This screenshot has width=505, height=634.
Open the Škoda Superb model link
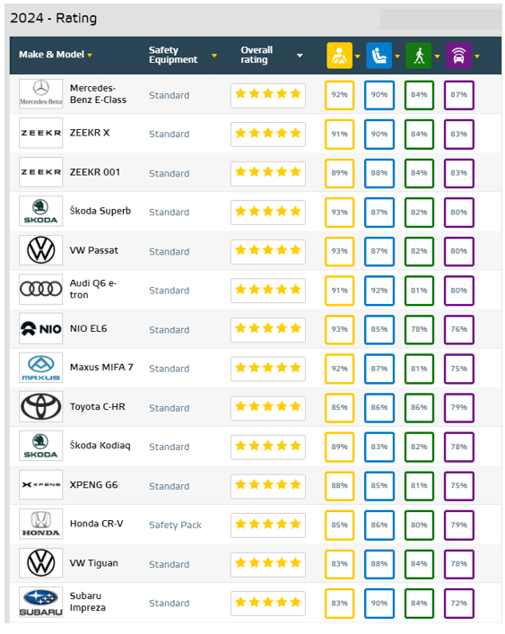tap(100, 211)
